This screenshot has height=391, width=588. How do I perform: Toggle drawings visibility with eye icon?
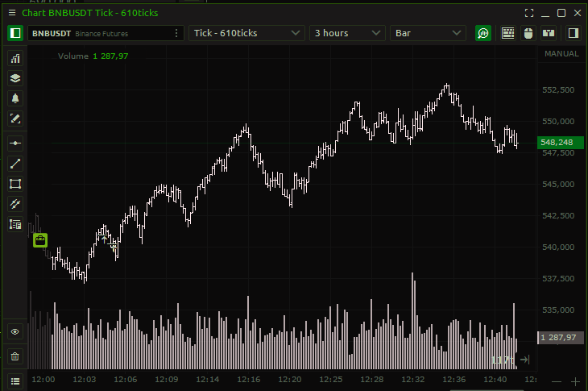pos(15,331)
